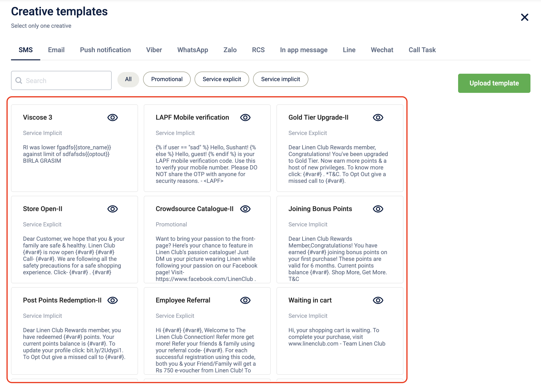Screen dimensions: 541x392
Task: Open the Wechat tab
Action: coord(382,50)
